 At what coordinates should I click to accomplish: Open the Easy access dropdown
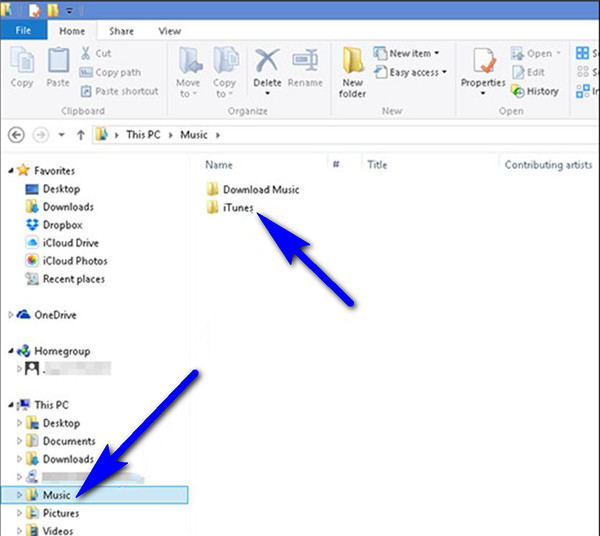point(410,72)
